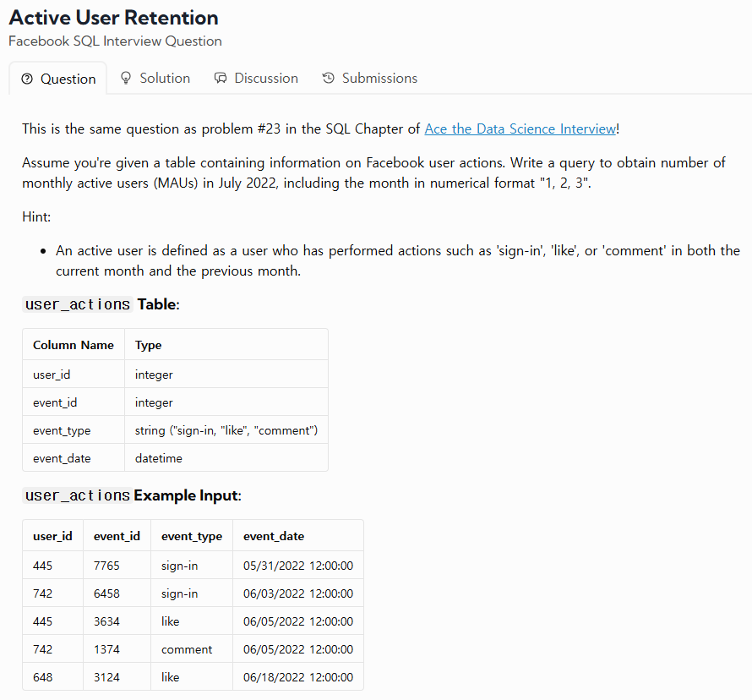
Task: Click the question mark icon on Question tab
Action: tap(27, 79)
